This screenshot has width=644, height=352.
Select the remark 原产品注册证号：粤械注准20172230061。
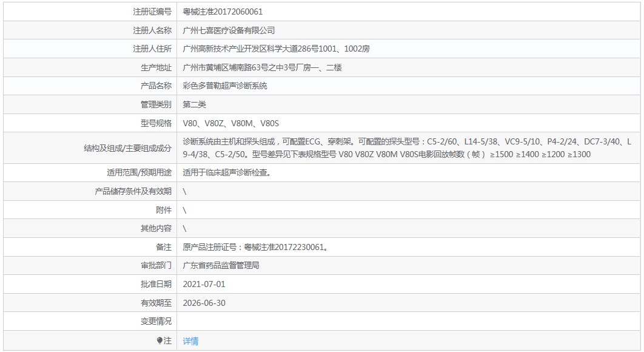tap(255, 247)
